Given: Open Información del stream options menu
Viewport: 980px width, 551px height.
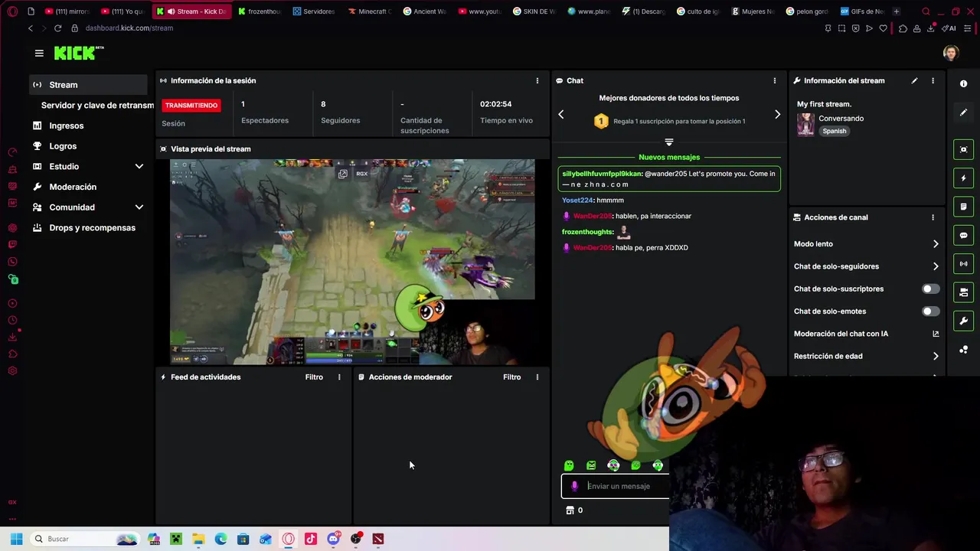Looking at the screenshot, I should point(933,80).
